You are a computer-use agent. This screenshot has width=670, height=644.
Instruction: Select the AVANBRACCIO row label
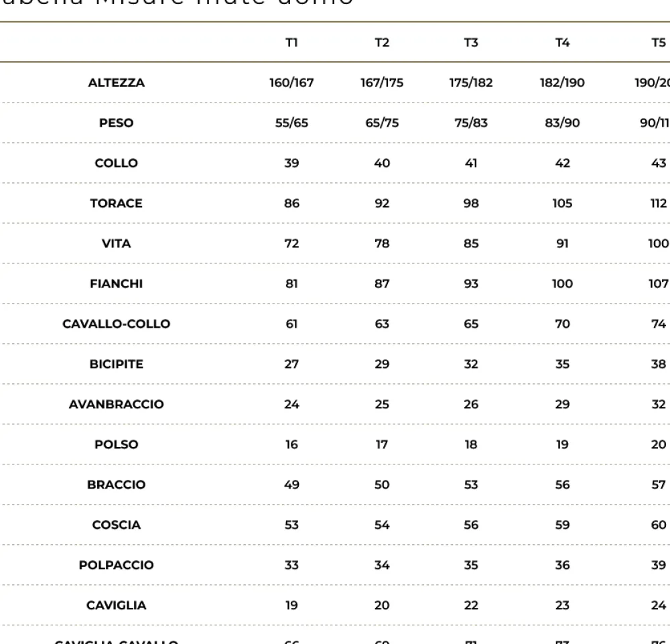coord(116,404)
